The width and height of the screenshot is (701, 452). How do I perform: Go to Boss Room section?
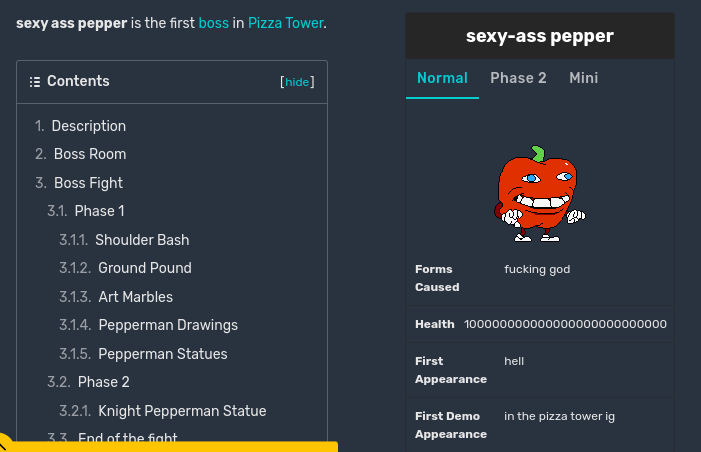point(90,154)
